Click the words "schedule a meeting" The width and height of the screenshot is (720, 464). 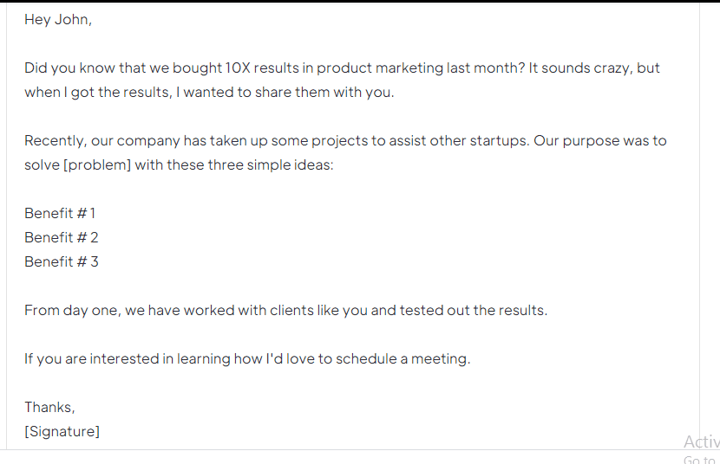(402, 359)
